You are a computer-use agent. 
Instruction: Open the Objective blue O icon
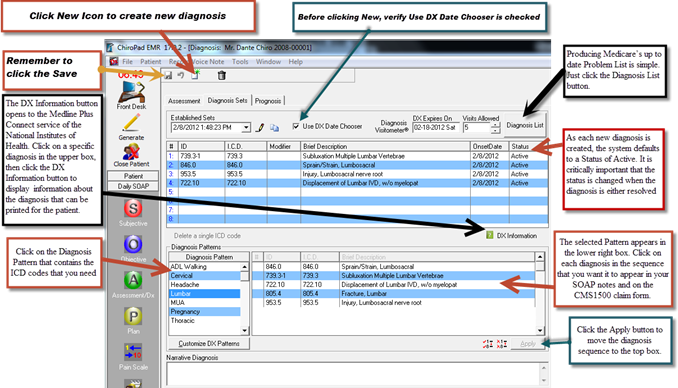click(x=133, y=244)
